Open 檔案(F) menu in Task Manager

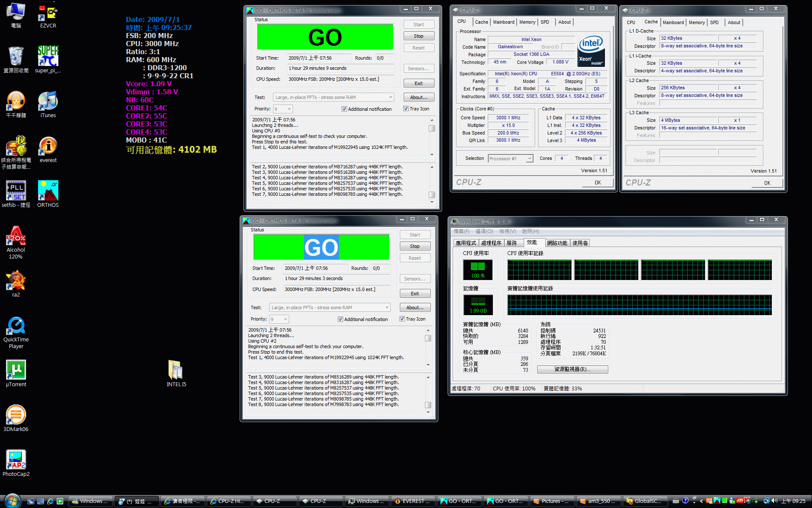[x=462, y=231]
